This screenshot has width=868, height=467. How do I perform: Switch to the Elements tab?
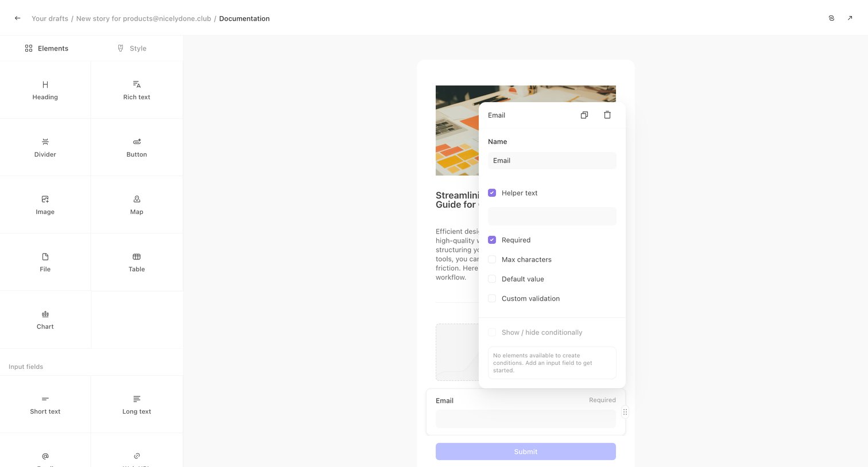[x=46, y=48]
